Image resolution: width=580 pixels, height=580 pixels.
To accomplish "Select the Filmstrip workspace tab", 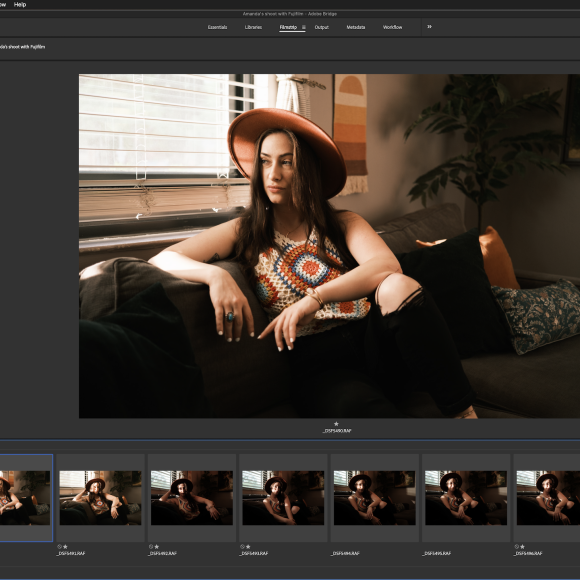I will tap(288, 27).
